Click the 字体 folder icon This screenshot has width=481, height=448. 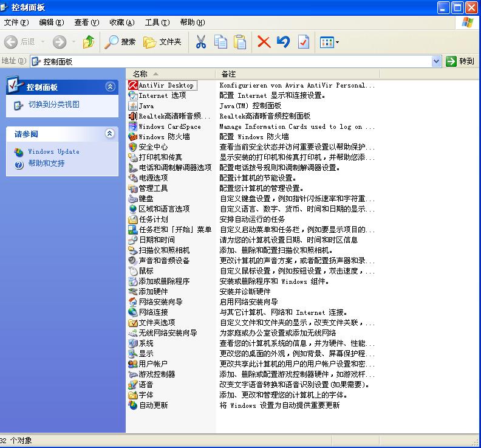click(x=133, y=395)
